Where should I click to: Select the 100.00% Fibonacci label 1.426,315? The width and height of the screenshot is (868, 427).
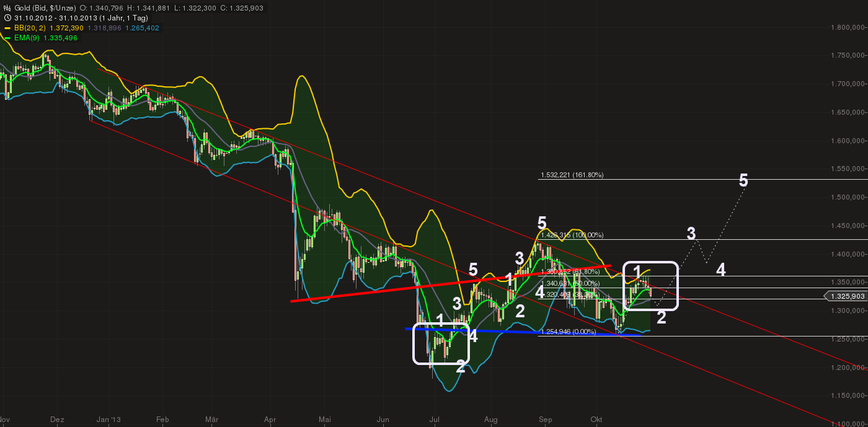coord(572,236)
